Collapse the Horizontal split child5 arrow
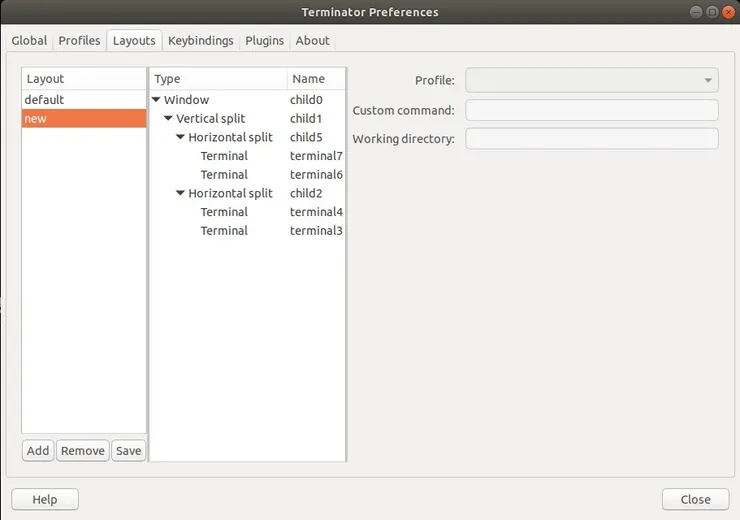 tap(181, 138)
